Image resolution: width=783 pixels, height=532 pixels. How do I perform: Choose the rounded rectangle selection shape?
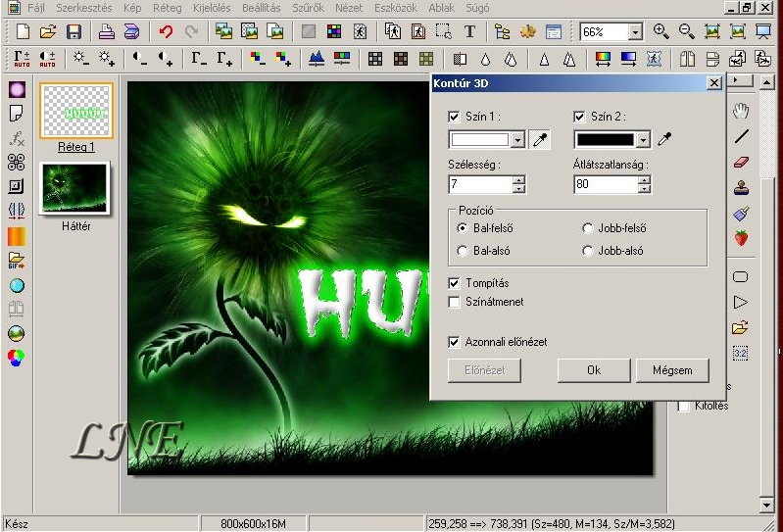pos(741,277)
